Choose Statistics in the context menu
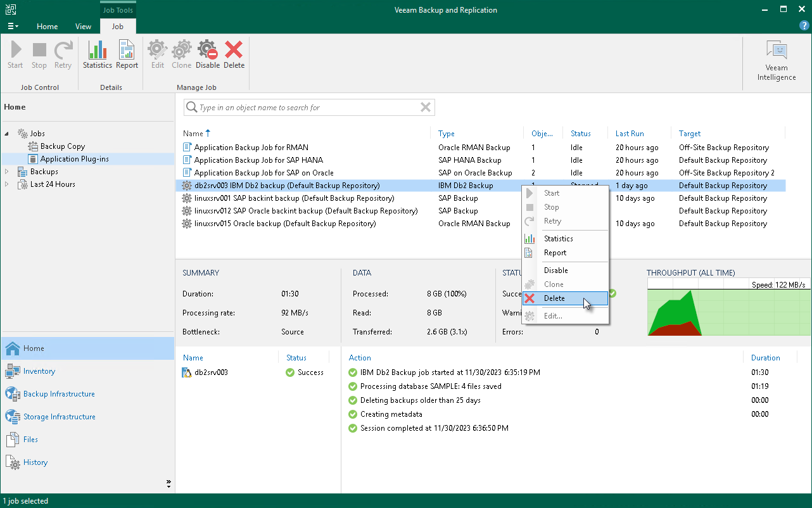 tap(565, 239)
